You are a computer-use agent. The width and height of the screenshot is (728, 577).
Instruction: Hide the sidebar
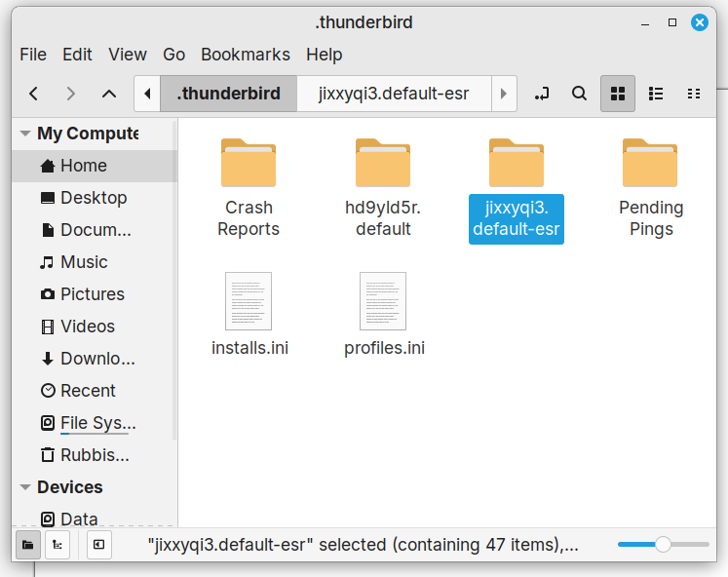pos(98,545)
